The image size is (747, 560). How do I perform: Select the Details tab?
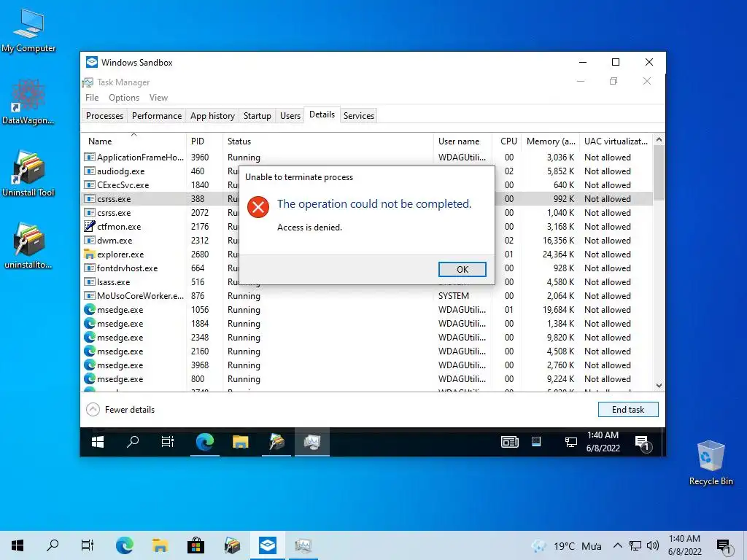coord(322,114)
